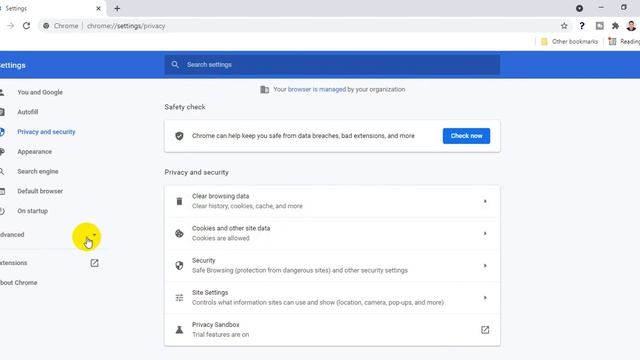The height and width of the screenshot is (360, 640).
Task: Open Site Settings row
Action: tap(332, 298)
